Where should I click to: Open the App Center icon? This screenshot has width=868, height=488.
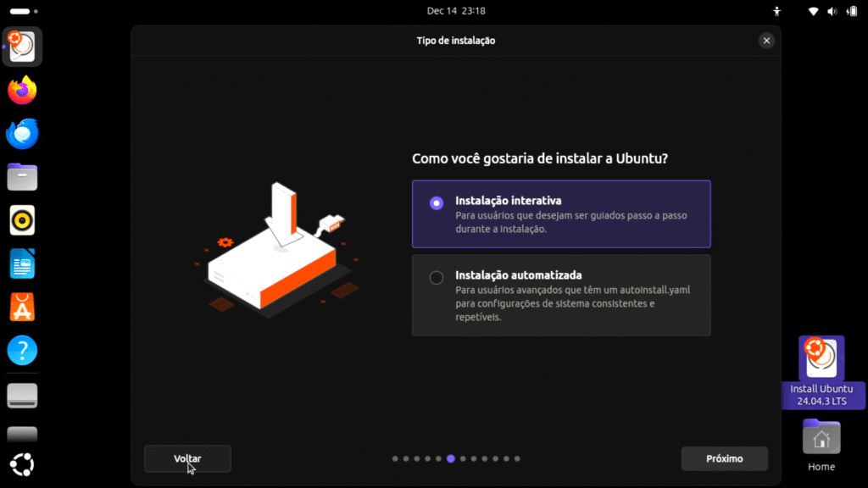coord(22,307)
